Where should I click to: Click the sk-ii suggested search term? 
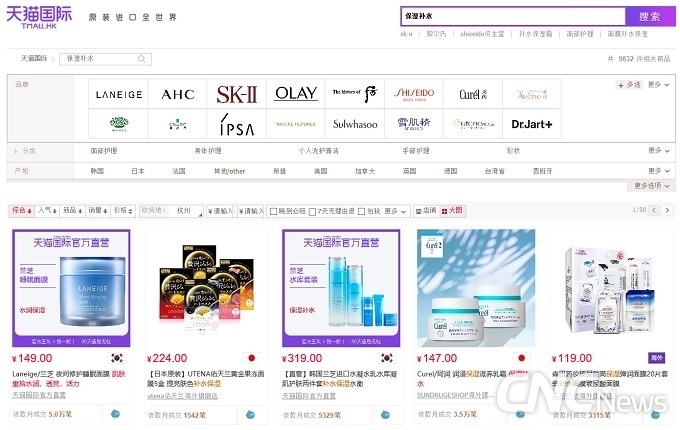point(406,34)
